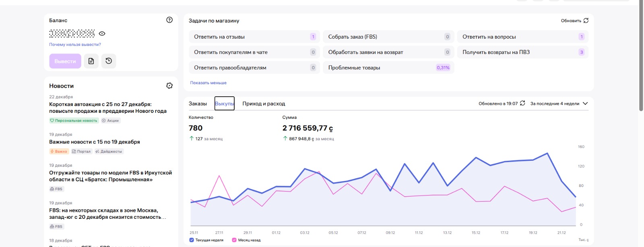This screenshot has height=247, width=644.
Task: Toggle the Месяц назад checkbox
Action: (234, 240)
